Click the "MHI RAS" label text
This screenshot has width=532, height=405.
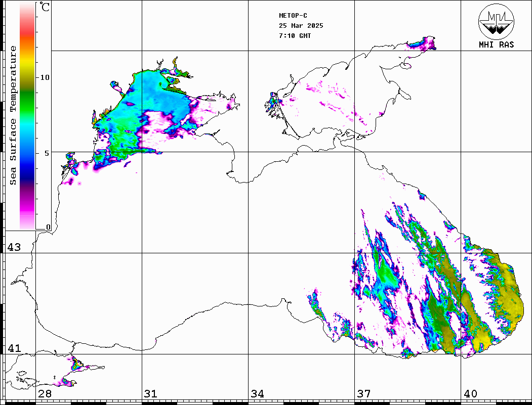[x=496, y=44]
